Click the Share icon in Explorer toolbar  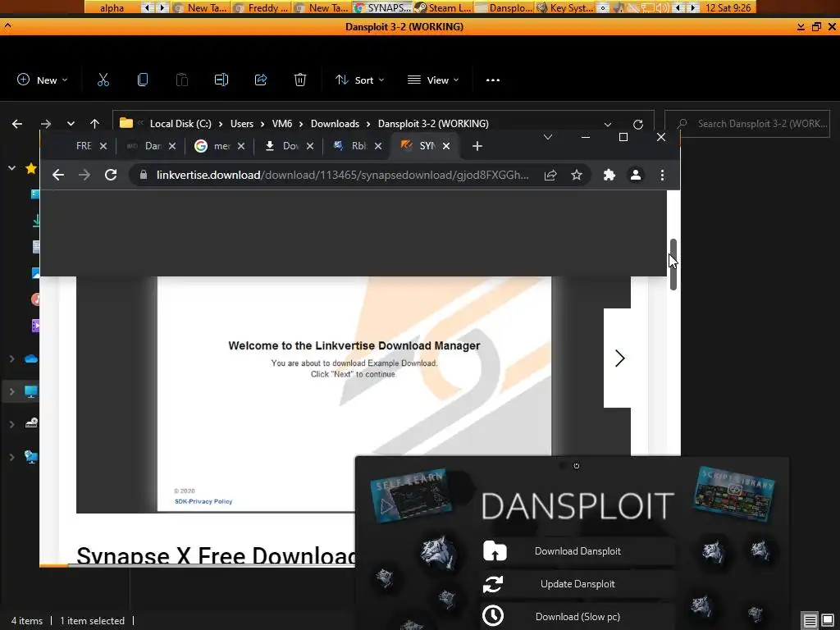(x=261, y=80)
